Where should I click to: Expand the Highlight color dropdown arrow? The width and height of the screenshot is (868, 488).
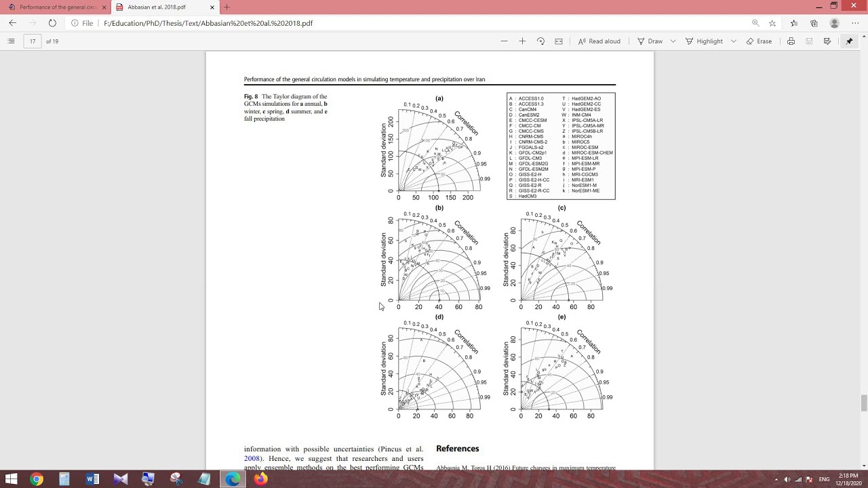733,41
